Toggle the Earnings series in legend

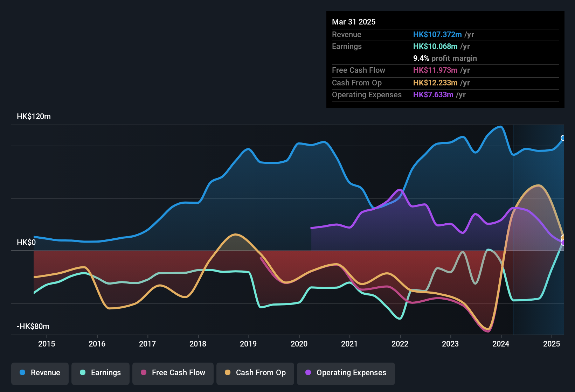[x=101, y=372]
